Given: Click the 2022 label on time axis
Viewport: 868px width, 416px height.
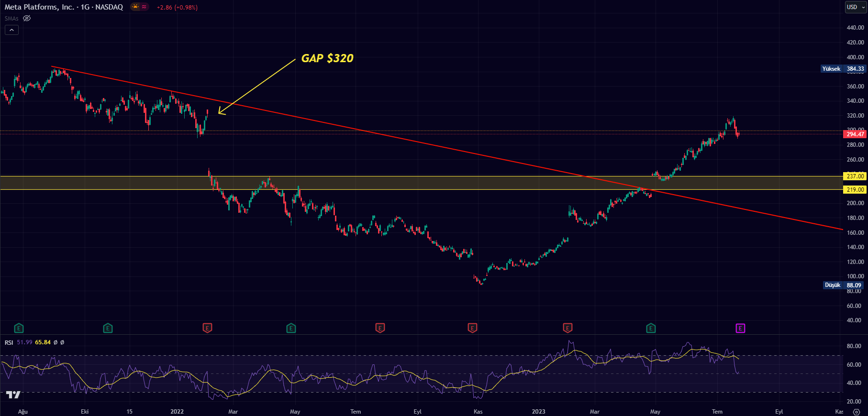Looking at the screenshot, I should [177, 412].
